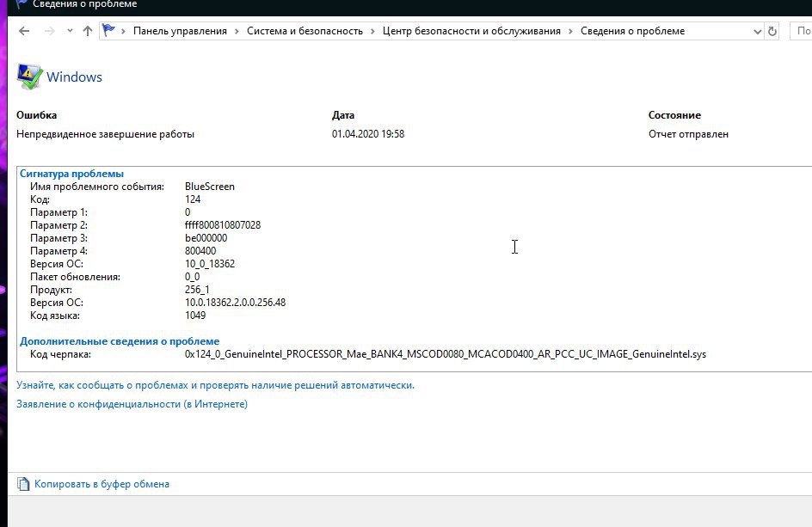The height and width of the screenshot is (527, 812).
Task: Click error text Непредвиденное завершение работы
Action: click(x=105, y=134)
